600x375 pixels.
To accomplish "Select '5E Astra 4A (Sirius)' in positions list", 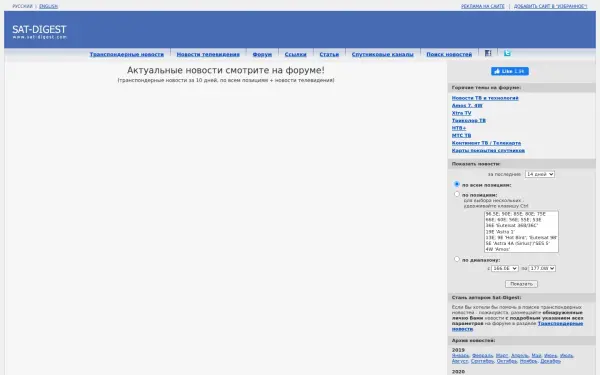I will pos(521,243).
